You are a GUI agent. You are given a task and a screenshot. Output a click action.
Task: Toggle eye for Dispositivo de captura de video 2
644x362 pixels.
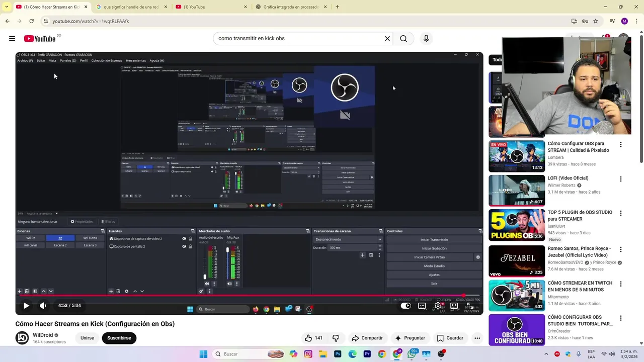point(184,239)
